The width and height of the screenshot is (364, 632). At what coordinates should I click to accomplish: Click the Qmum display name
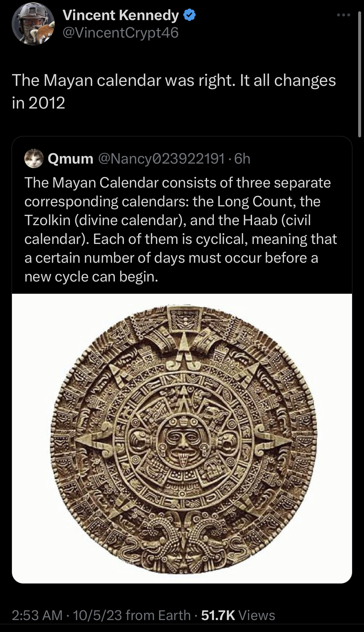pyautogui.click(x=71, y=159)
